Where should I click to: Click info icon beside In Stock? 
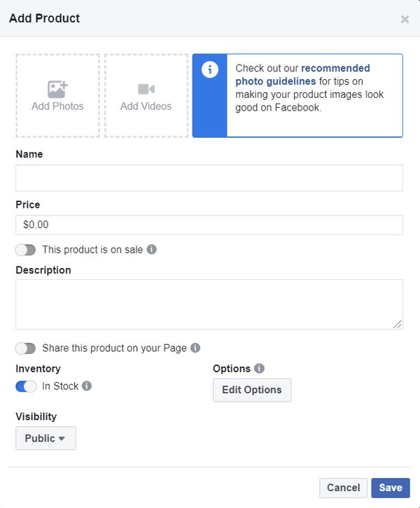(87, 386)
